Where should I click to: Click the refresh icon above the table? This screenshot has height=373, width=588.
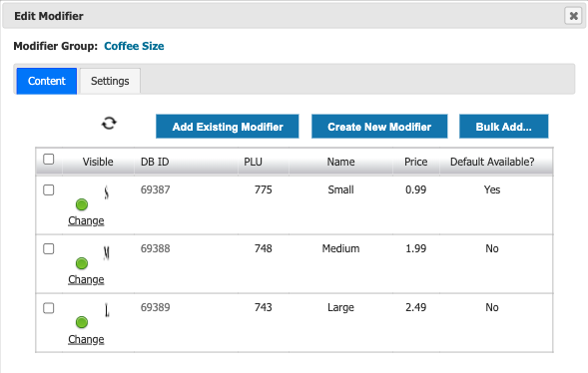pyautogui.click(x=109, y=123)
